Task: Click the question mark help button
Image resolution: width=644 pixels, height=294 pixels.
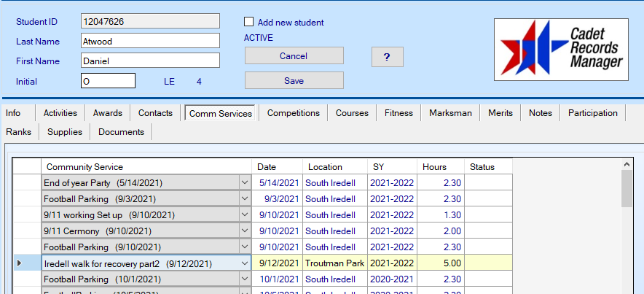Action: click(x=387, y=56)
